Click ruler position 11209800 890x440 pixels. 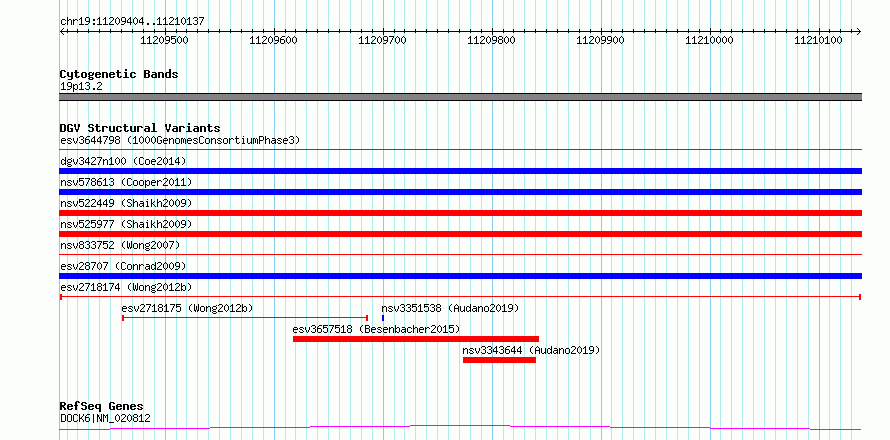(x=492, y=40)
